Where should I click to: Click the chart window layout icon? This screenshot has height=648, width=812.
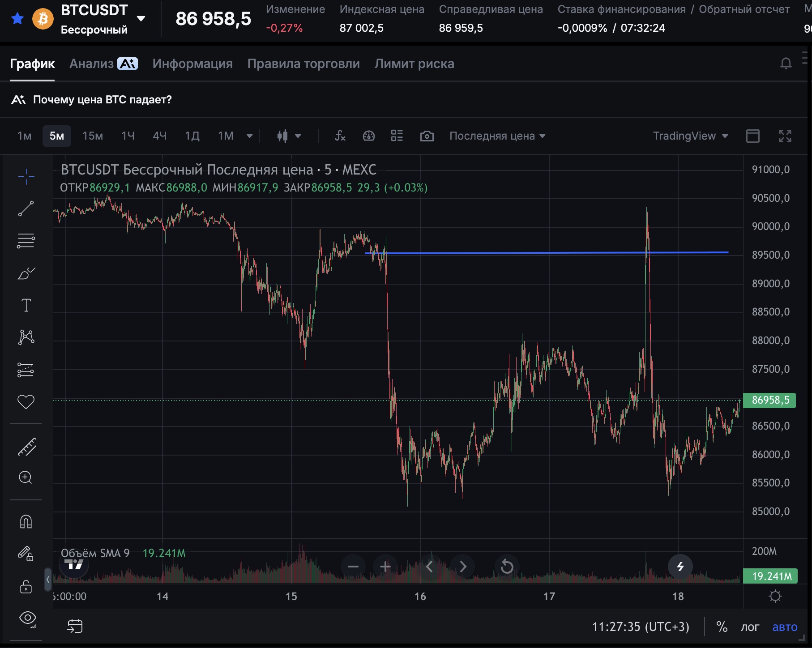(753, 136)
